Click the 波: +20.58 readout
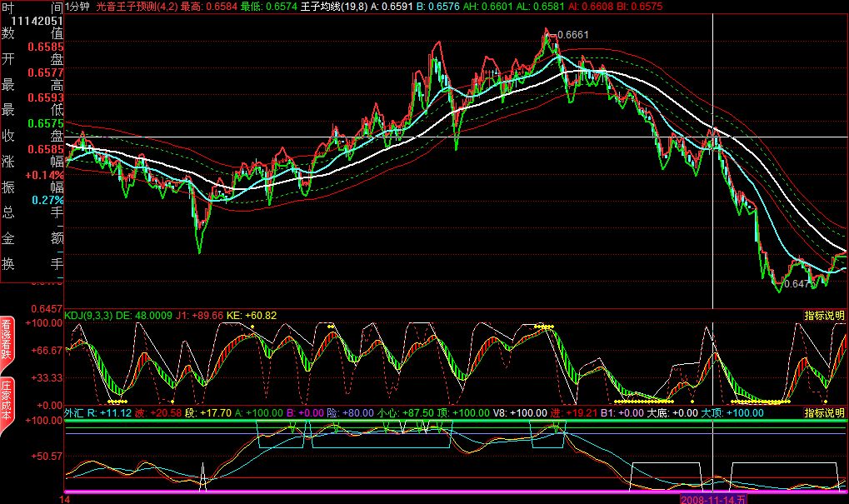Image resolution: width=849 pixels, height=504 pixels. pyautogui.click(x=158, y=413)
